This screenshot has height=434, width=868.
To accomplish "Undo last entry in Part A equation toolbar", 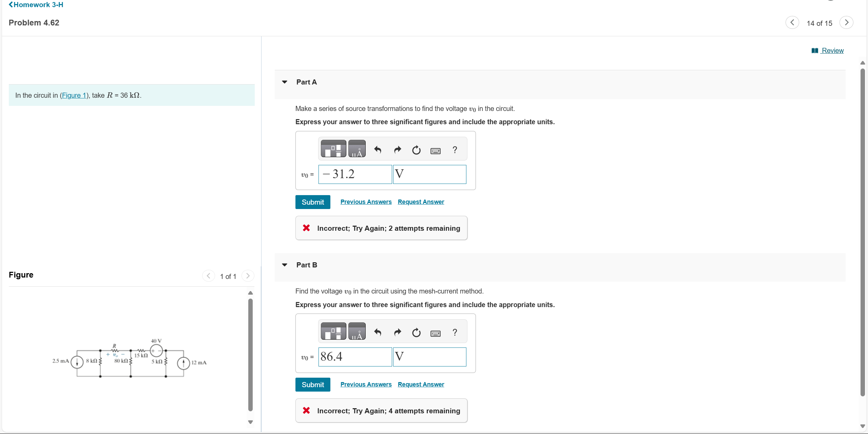I will click(378, 149).
